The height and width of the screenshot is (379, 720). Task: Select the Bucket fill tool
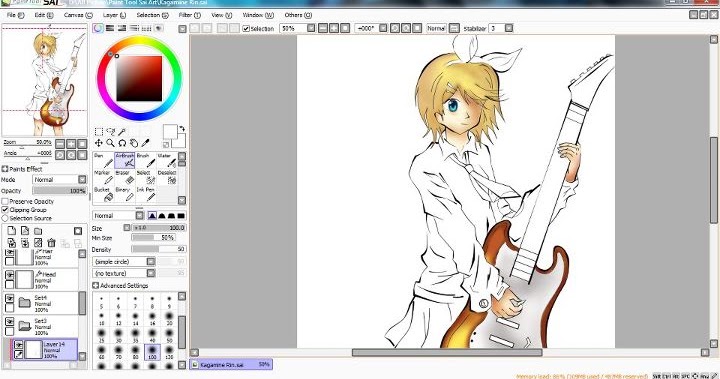point(102,194)
